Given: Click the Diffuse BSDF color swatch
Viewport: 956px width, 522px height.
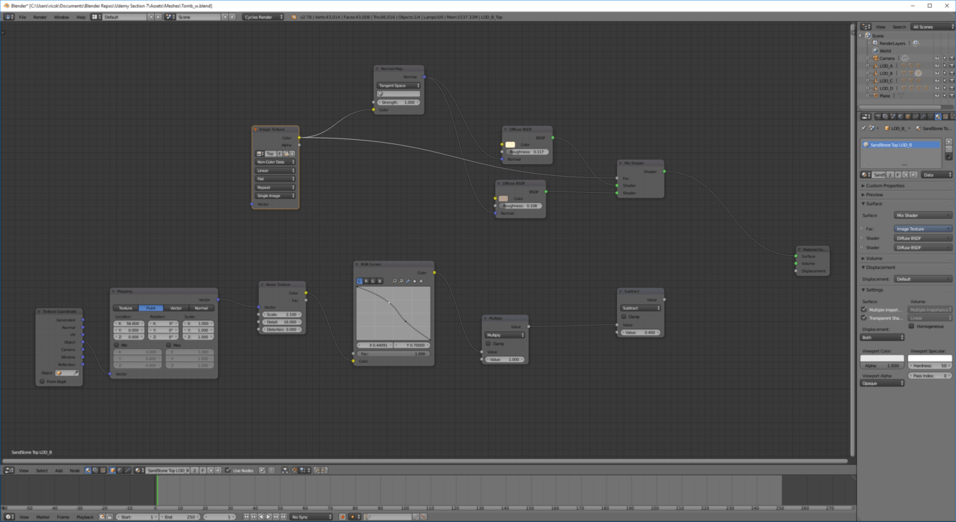Looking at the screenshot, I should (510, 145).
